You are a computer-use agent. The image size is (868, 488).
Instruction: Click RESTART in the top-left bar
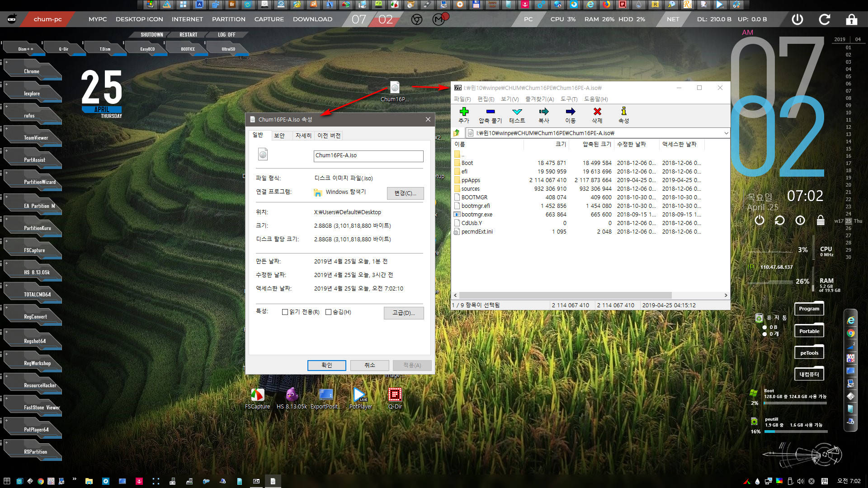pyautogui.click(x=188, y=35)
